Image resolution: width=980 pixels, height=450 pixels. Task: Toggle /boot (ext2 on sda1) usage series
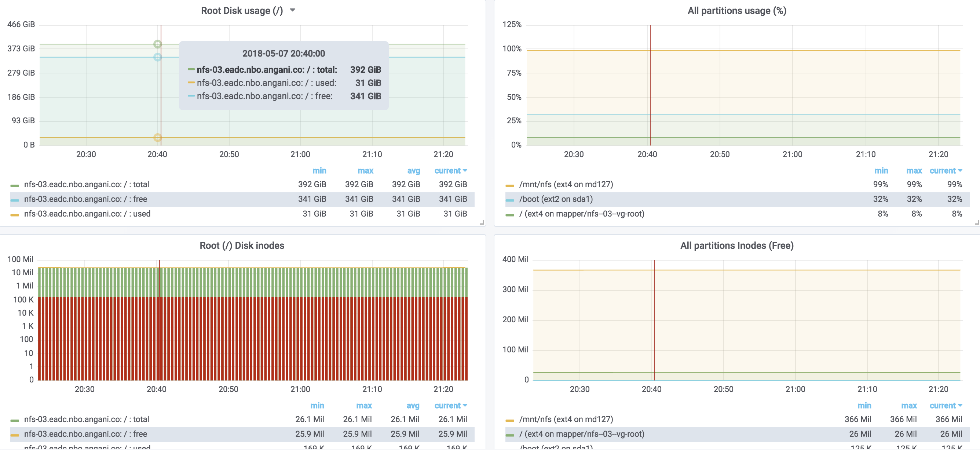click(x=555, y=199)
